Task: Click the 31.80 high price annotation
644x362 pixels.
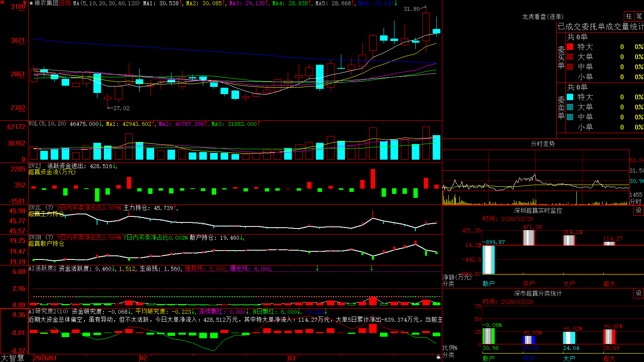Action: click(411, 9)
